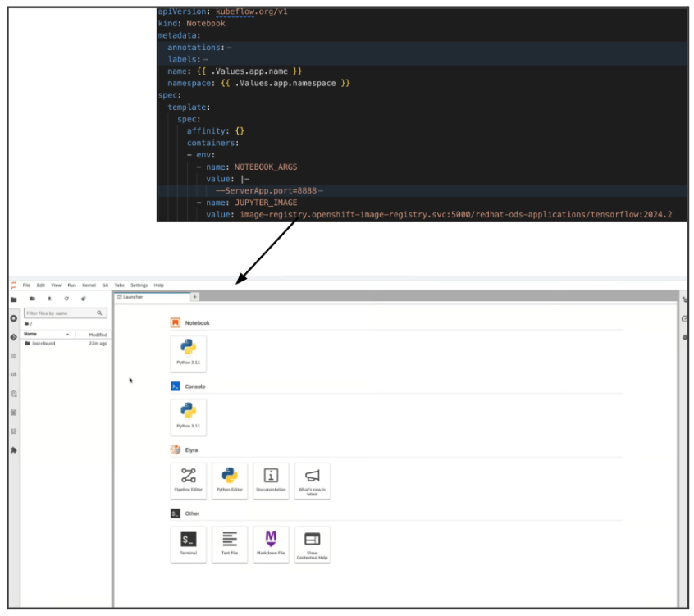The height and width of the screenshot is (616, 694).
Task: Create a new Markdown File
Action: point(271,544)
